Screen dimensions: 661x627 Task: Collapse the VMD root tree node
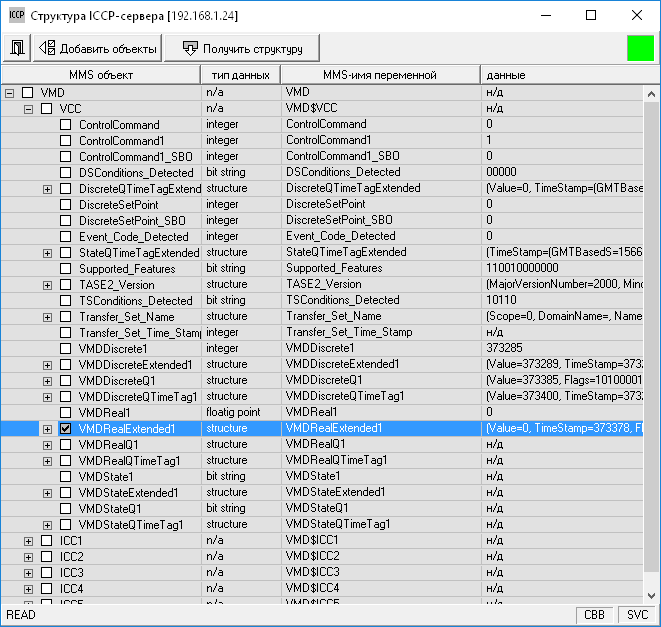click(10, 93)
